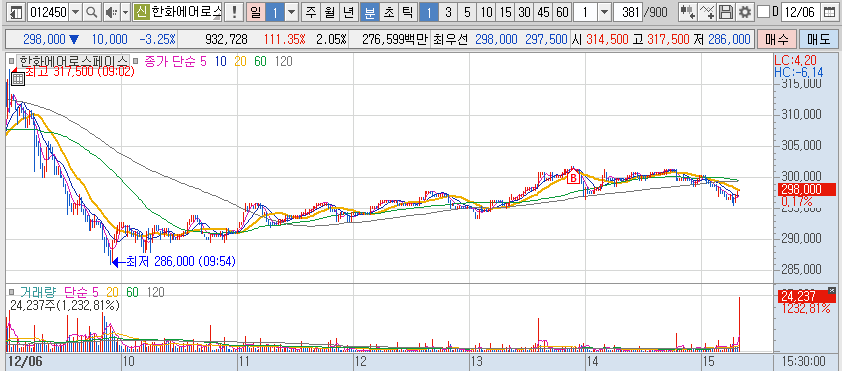This screenshot has height=371, width=842.
Task: Click the 최고 317,500 (09:02) label
Action: pos(79,72)
